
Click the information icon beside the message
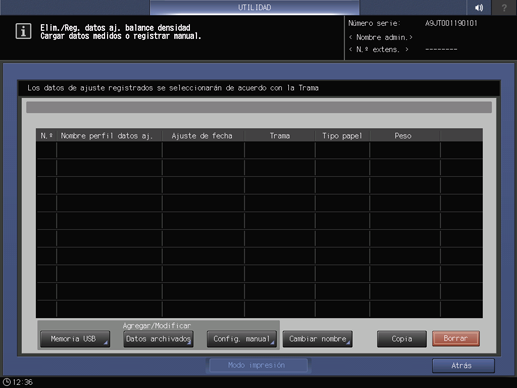click(x=23, y=31)
